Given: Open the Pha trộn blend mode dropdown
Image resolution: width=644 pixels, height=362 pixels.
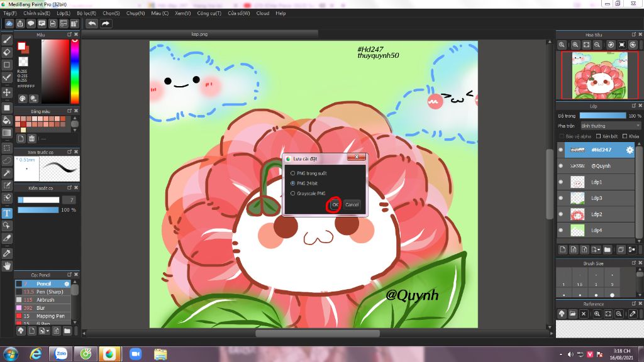Looking at the screenshot, I should pos(610,126).
